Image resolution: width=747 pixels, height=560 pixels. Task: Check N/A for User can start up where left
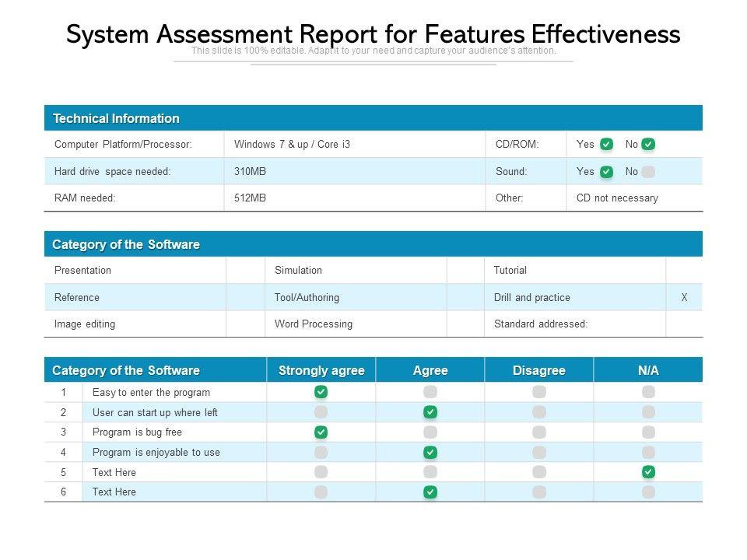[648, 412]
